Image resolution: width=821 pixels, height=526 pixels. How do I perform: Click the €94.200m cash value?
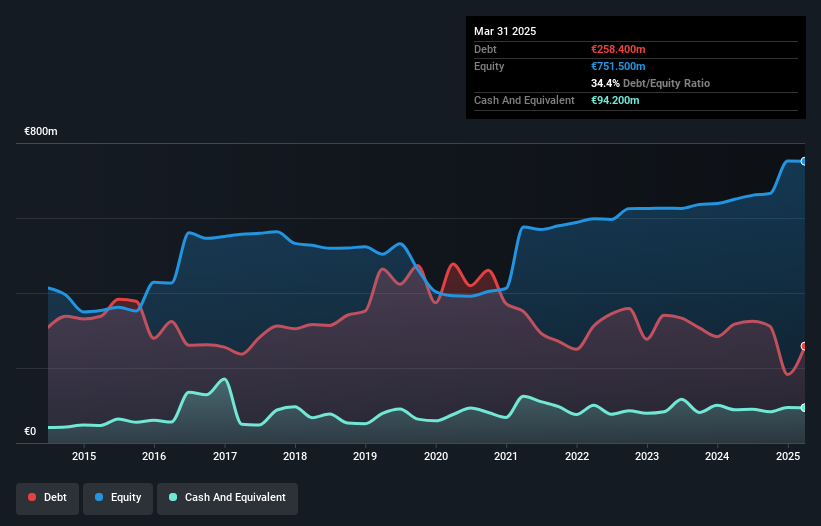615,100
